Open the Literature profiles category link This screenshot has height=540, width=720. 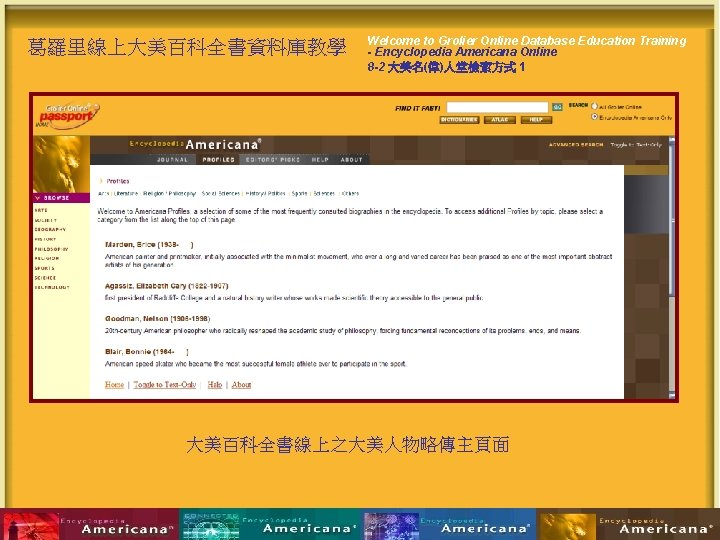click(125, 193)
